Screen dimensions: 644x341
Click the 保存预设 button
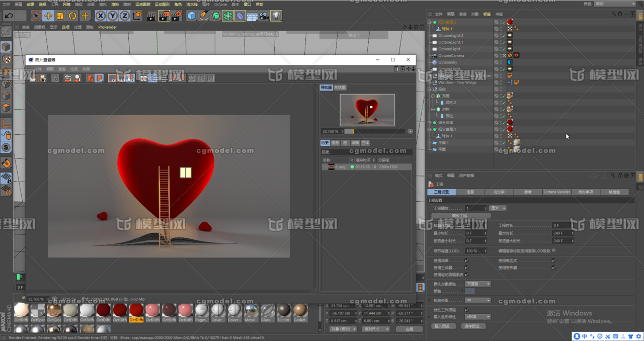473,326
